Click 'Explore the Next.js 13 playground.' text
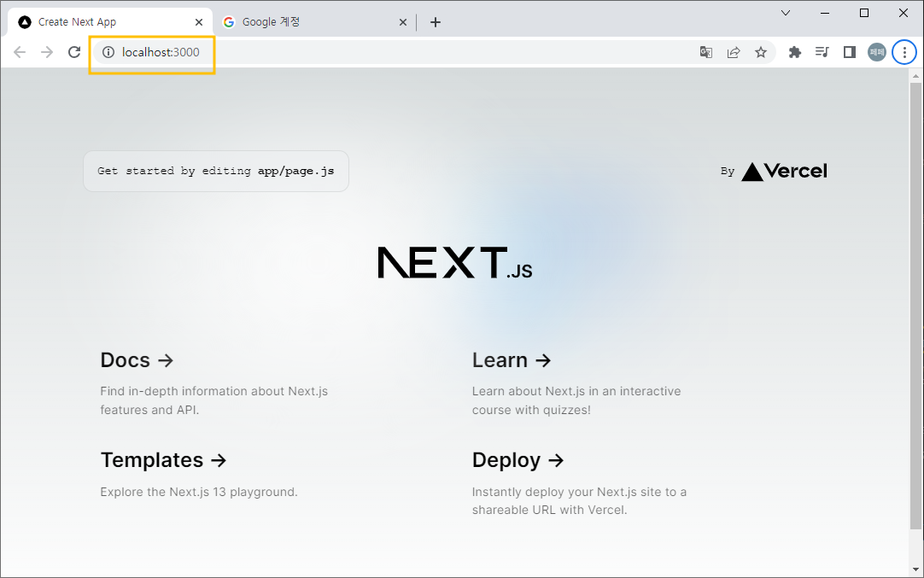 coord(199,492)
